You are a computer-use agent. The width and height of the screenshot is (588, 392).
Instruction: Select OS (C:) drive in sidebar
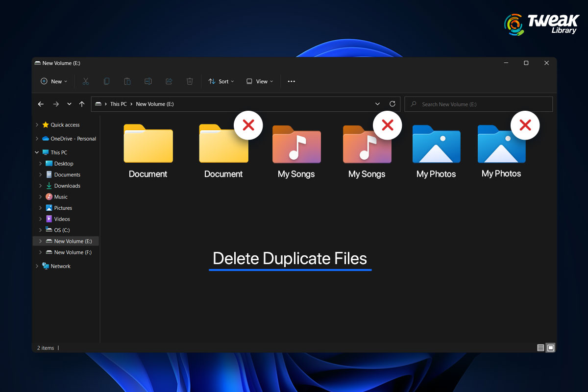coord(62,230)
